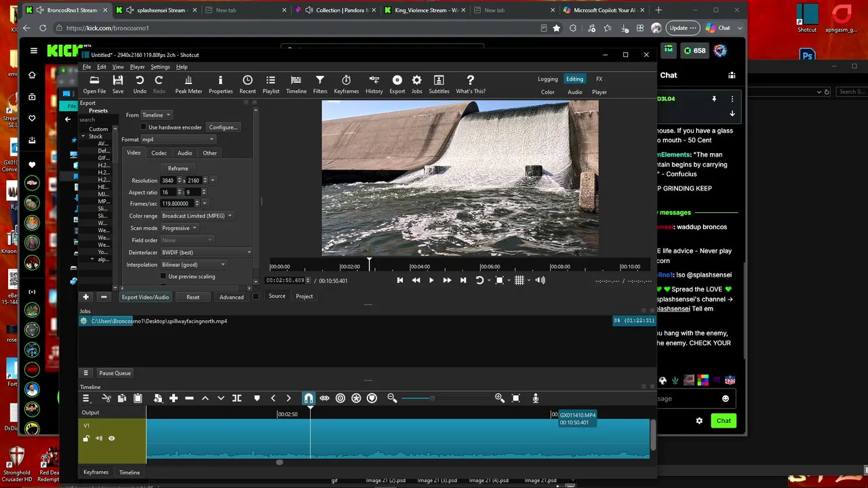Click the Reframe button
Screen dimensions: 868x488
pyautogui.click(x=178, y=168)
